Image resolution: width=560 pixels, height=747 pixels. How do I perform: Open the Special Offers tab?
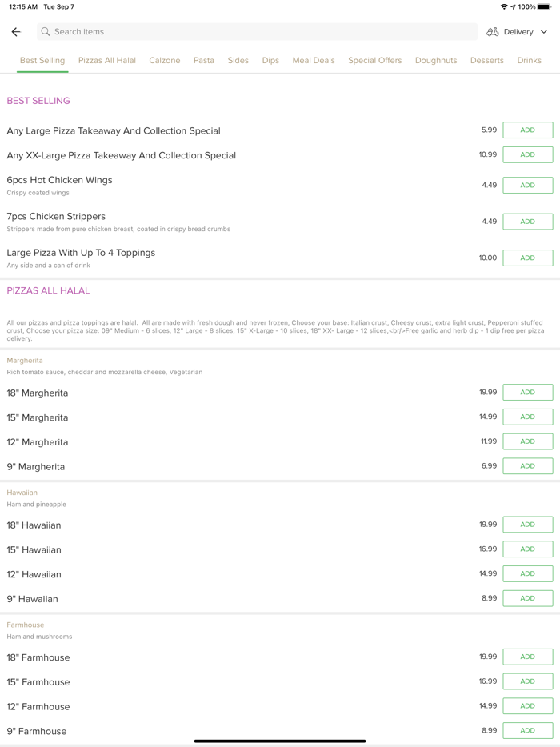coord(375,60)
